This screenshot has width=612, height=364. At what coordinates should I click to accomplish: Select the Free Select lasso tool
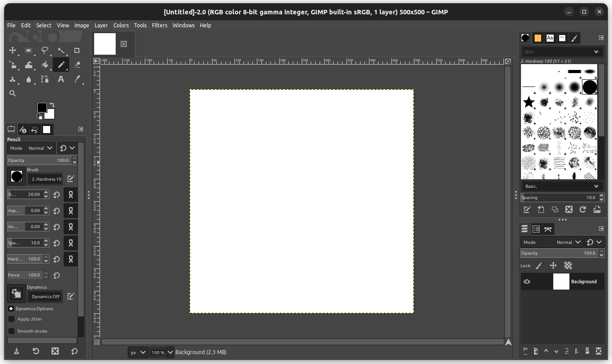coord(45,50)
